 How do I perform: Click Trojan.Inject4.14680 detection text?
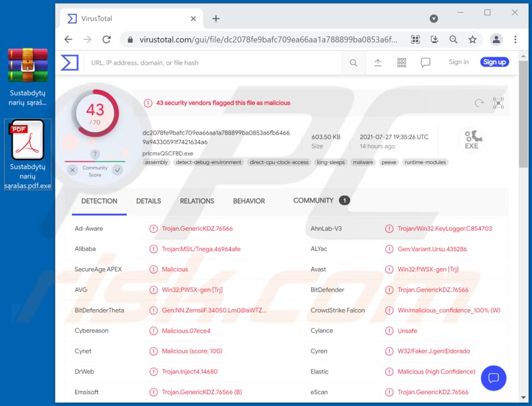tap(189, 372)
